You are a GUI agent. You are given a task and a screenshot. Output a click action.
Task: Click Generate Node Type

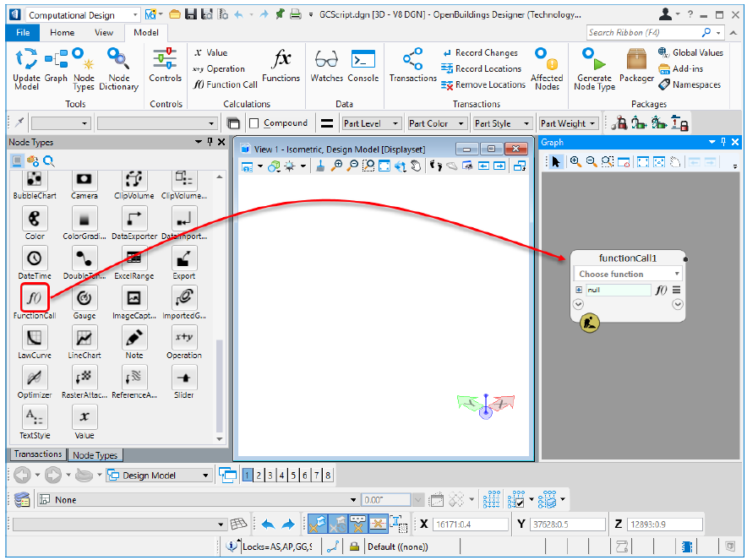click(594, 69)
